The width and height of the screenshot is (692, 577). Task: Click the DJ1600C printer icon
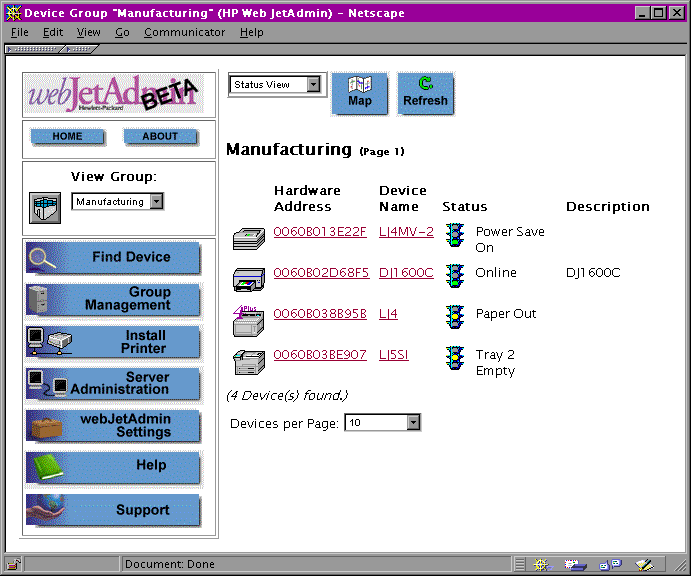pos(247,277)
